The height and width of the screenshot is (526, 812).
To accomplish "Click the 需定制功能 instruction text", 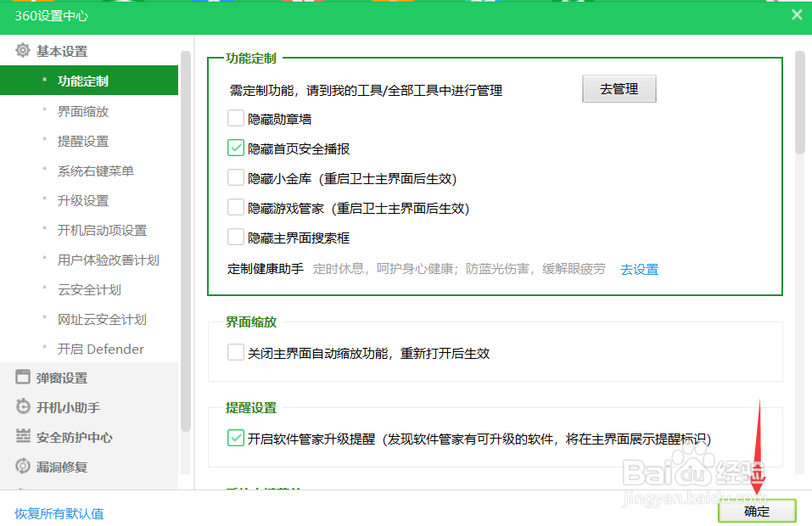I will [x=366, y=91].
